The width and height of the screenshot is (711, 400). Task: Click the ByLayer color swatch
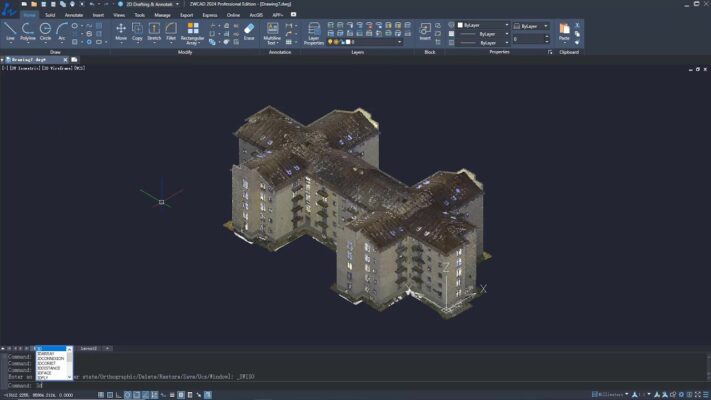[458, 25]
